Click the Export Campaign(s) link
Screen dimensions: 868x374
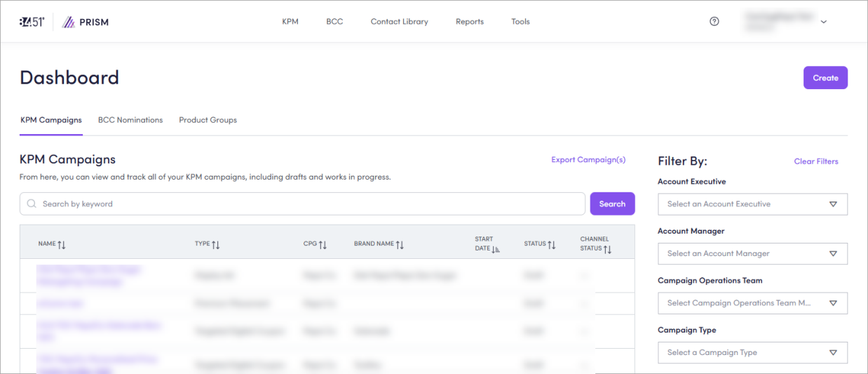[x=588, y=160]
